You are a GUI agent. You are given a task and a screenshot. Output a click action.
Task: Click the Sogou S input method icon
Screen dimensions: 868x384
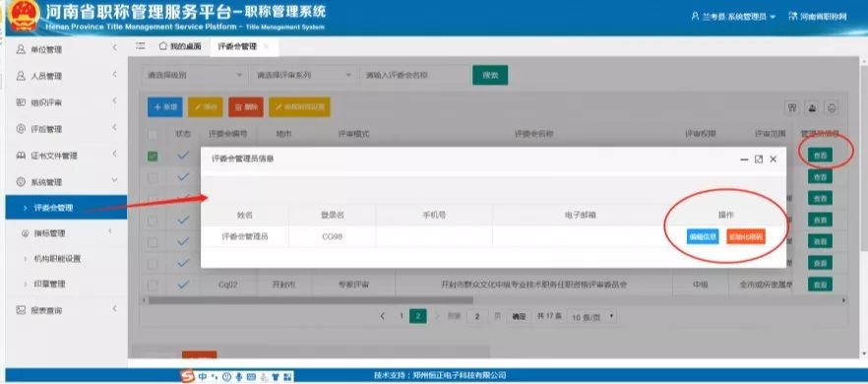coord(188,376)
